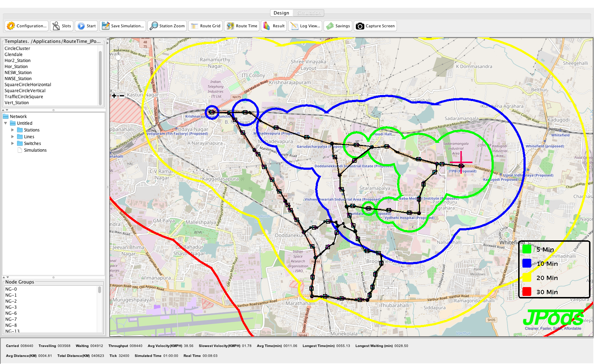Image resolution: width=594 pixels, height=364 pixels.
Task: Switch to the Simulation tab
Action: (309, 13)
